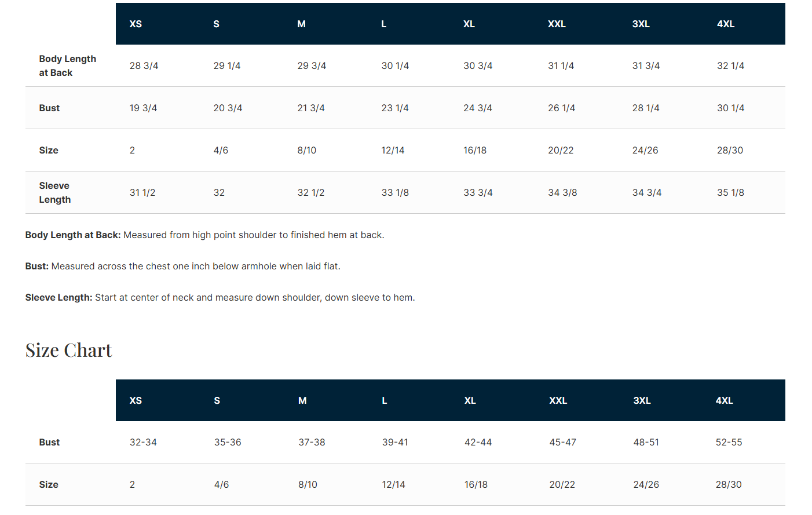812x515 pixels.
Task: Select the Sleeve Length row label
Action: (55, 192)
